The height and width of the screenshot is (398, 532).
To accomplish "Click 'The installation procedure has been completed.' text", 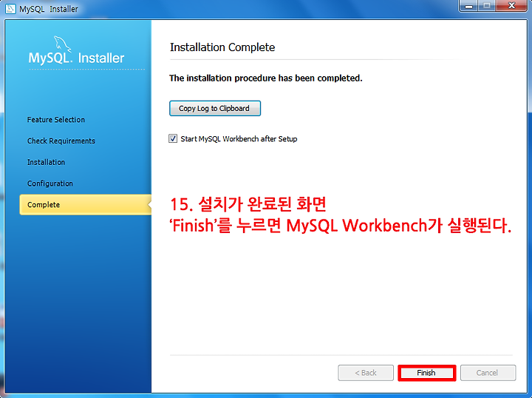I will coord(266,78).
